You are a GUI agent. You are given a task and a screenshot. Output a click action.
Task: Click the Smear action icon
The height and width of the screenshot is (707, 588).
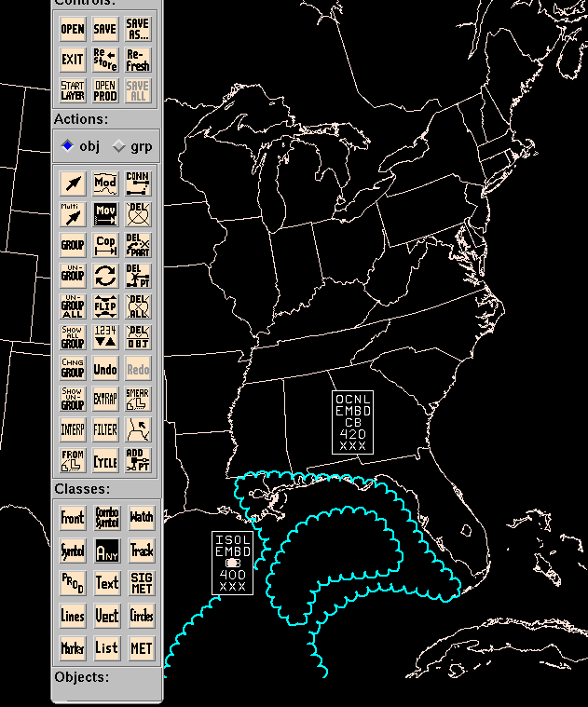coord(138,400)
